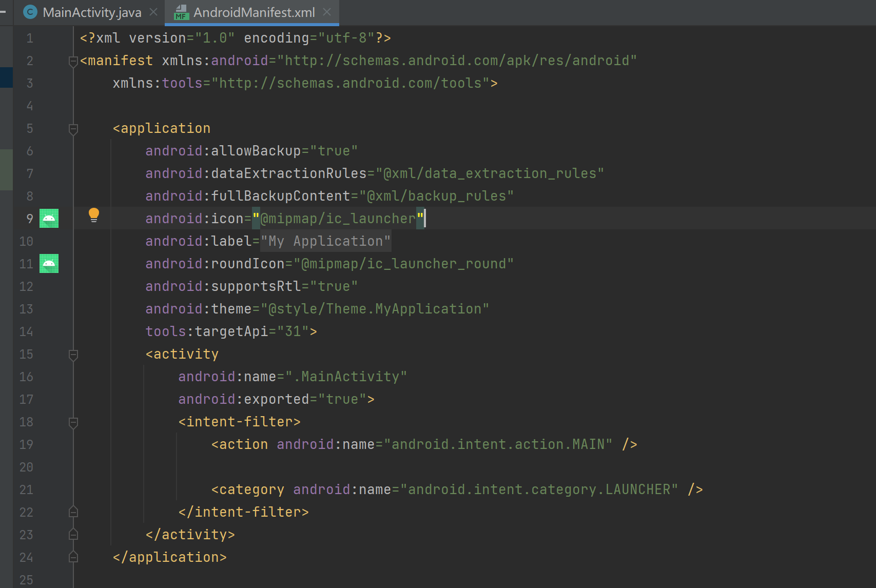The height and width of the screenshot is (588, 876).
Task: Close the MainActivity.java tab
Action: (153, 12)
